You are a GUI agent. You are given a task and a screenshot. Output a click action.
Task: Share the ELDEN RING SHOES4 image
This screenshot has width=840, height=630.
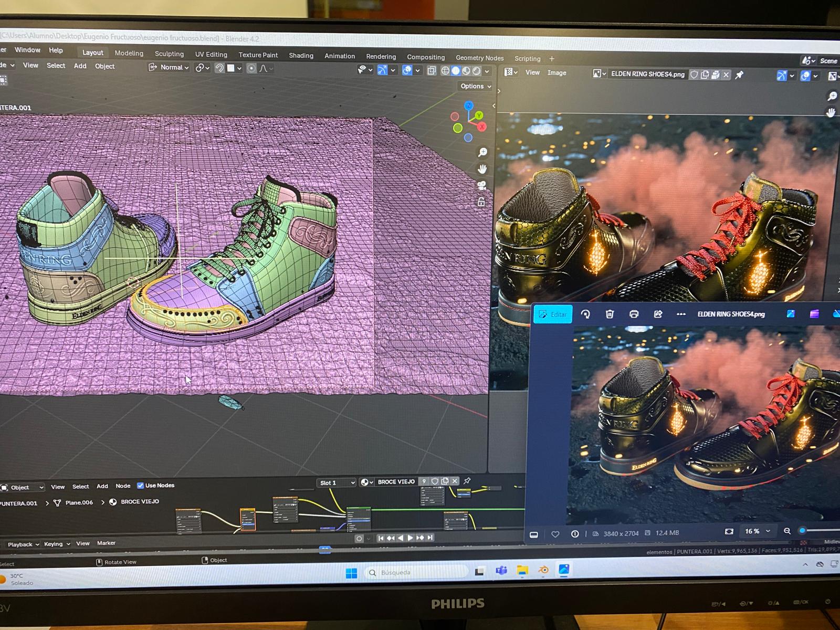pyautogui.click(x=658, y=314)
